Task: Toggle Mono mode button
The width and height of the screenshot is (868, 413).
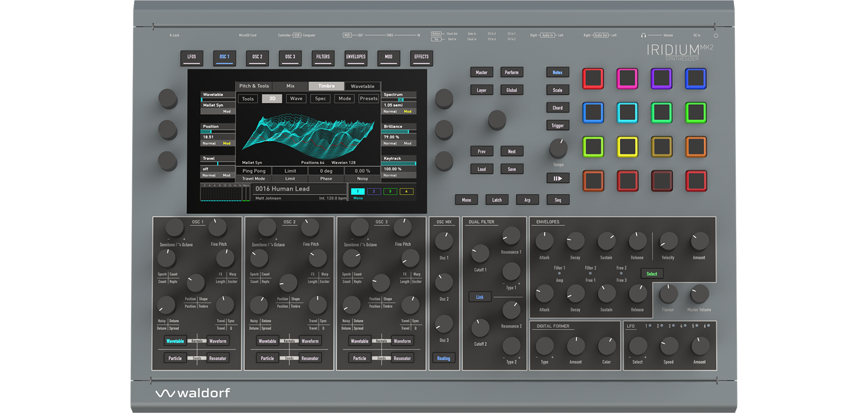Action: click(466, 200)
